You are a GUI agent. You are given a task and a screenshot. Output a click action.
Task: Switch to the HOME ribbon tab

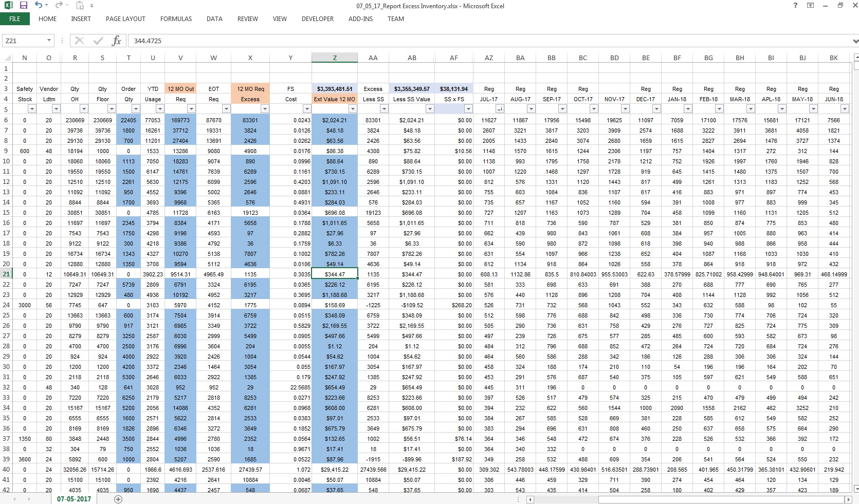point(48,19)
